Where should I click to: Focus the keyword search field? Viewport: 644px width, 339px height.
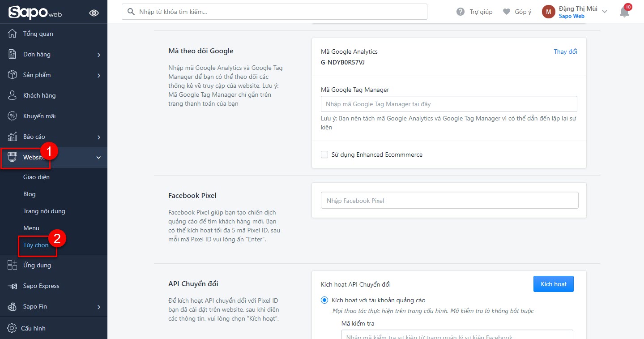[274, 12]
